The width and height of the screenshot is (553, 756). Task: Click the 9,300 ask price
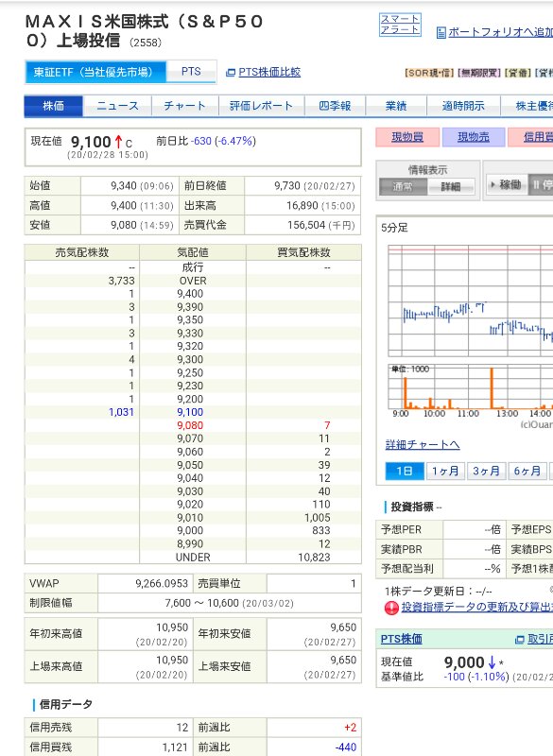190,359
